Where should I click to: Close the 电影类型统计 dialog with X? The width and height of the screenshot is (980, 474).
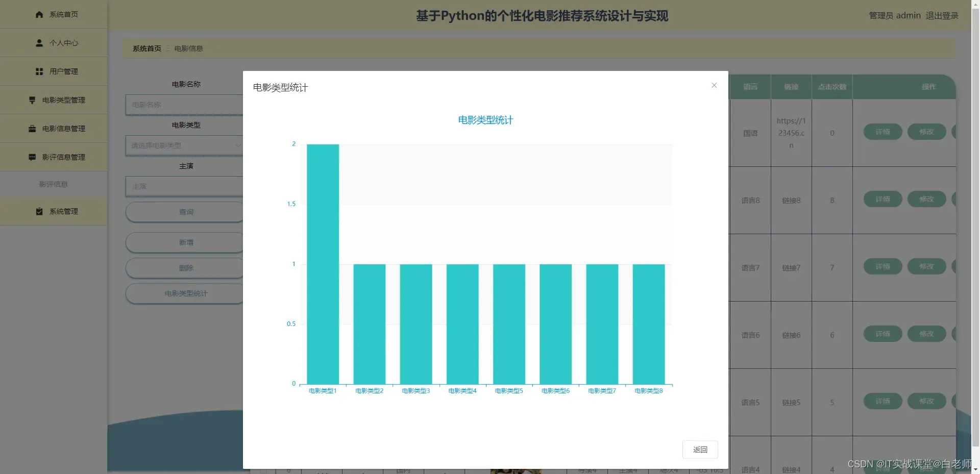coord(714,85)
